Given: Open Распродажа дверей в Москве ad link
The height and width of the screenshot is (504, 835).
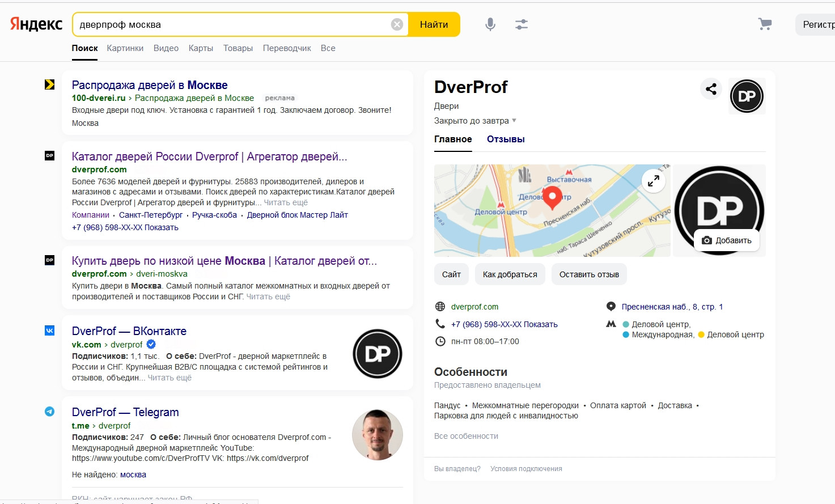Looking at the screenshot, I should (150, 85).
